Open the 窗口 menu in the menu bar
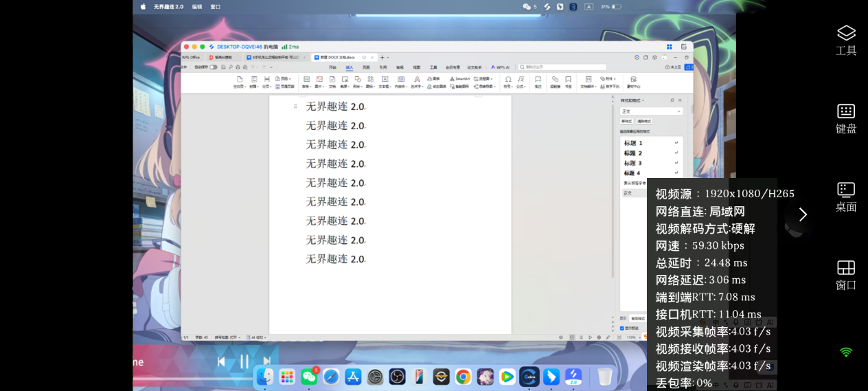868x391 pixels. tap(216, 6)
